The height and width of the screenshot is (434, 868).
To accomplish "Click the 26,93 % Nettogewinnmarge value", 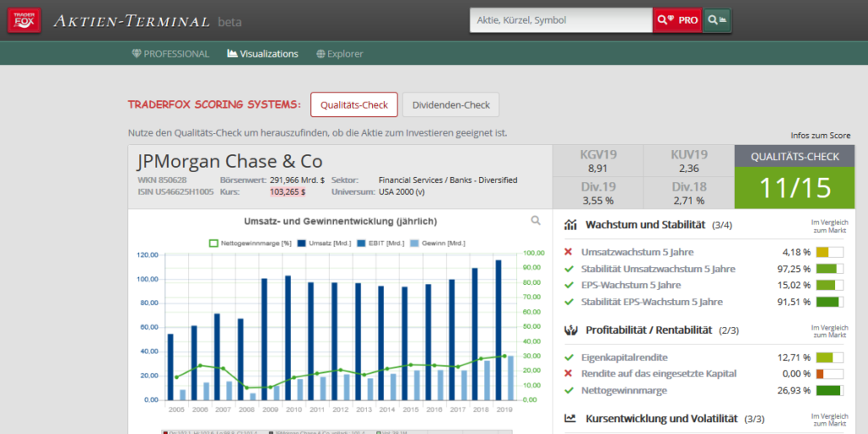I will pyautogui.click(x=793, y=390).
